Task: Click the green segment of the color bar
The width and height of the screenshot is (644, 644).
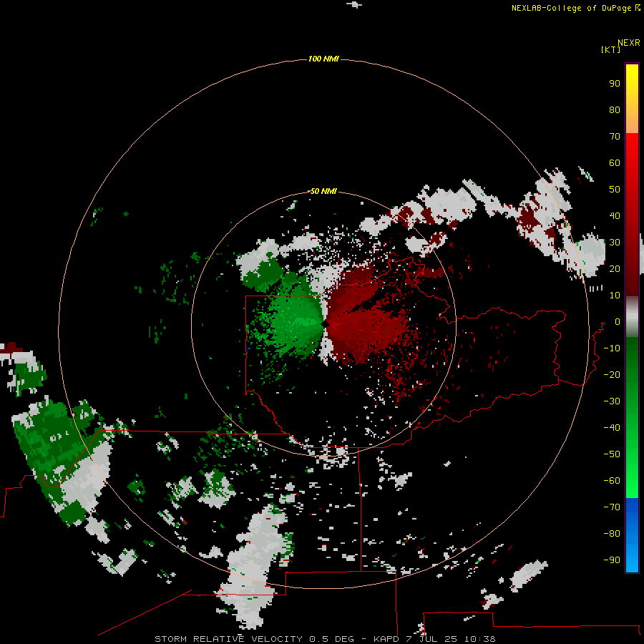Action: [632, 417]
